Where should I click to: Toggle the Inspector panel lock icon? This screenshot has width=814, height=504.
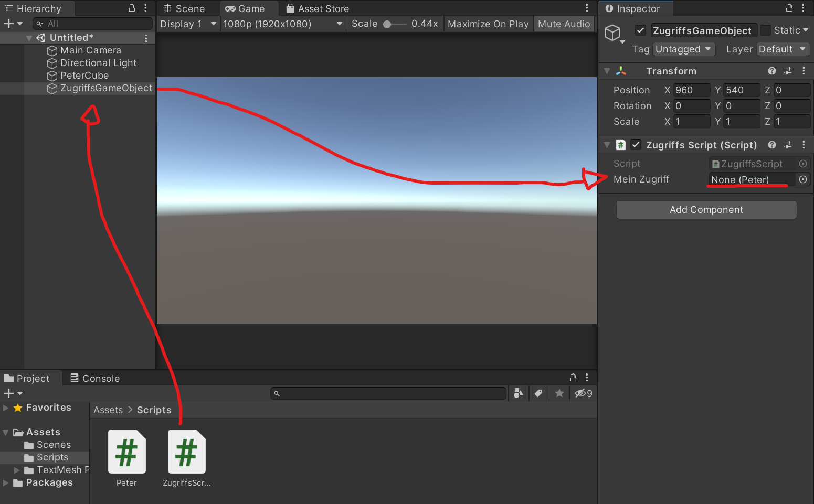(789, 8)
